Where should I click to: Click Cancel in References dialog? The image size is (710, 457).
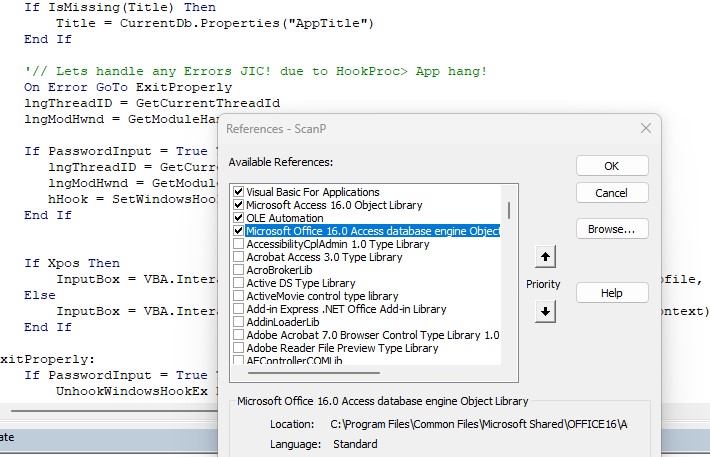[612, 193]
